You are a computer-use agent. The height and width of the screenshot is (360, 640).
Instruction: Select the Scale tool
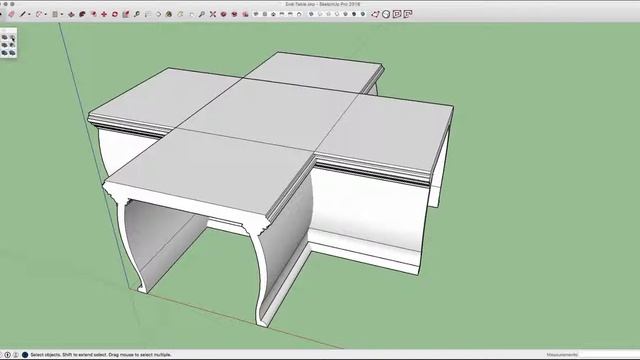(125, 14)
